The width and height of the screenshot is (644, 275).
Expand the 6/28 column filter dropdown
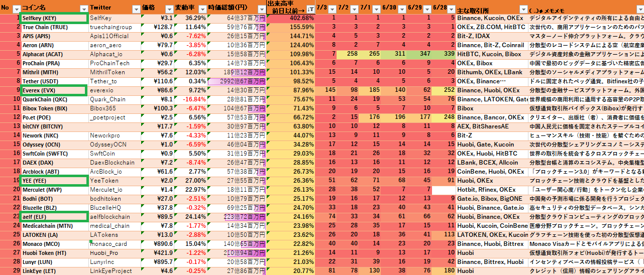click(450, 9)
